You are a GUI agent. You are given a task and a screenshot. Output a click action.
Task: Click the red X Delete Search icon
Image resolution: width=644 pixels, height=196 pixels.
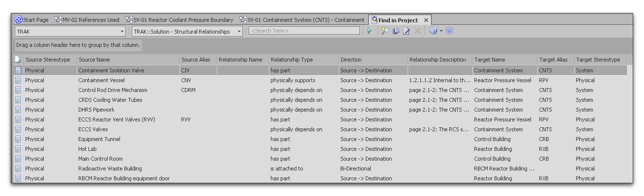click(x=417, y=31)
